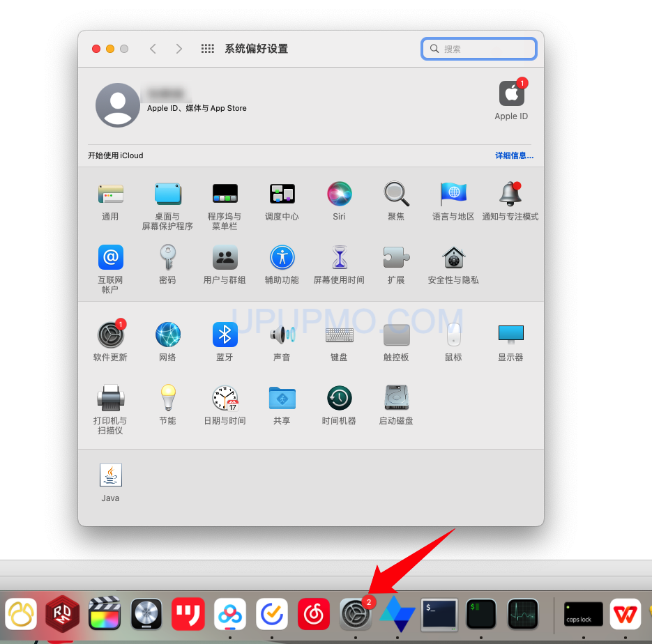Open the Apple ID pane icon
This screenshot has width=652, height=644.
click(x=511, y=94)
